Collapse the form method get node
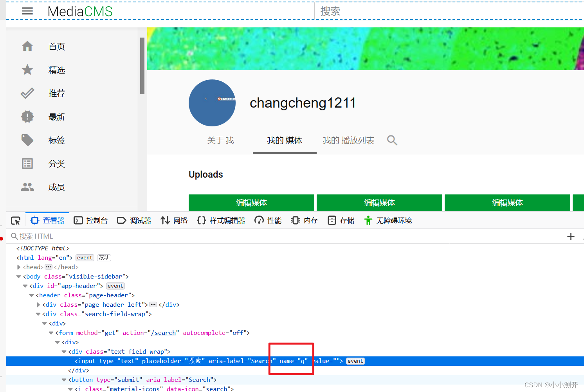Viewport: 584px width, 392px height. 51,333
